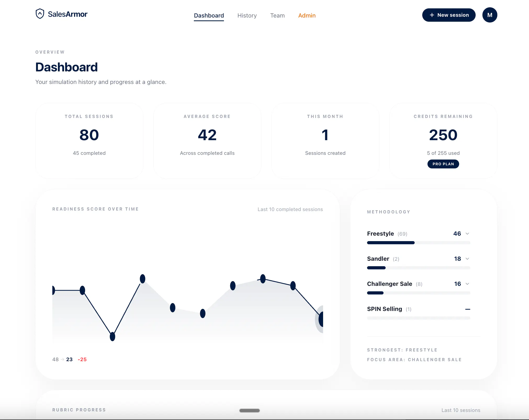The height and width of the screenshot is (420, 529).
Task: Select the highlighted last point on readiness chart
Action: click(321, 319)
